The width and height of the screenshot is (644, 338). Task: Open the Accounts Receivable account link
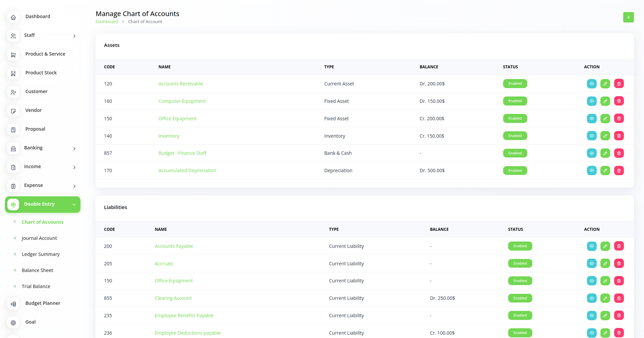point(180,84)
